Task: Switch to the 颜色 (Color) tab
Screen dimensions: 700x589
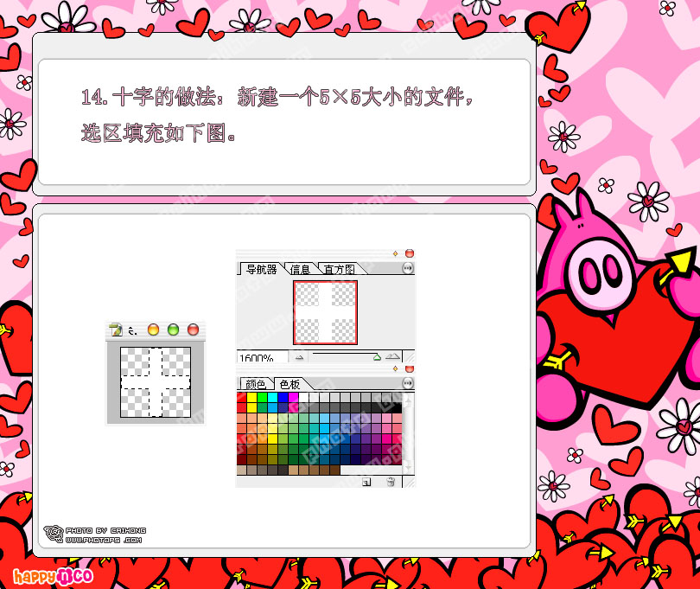Action: pyautogui.click(x=255, y=383)
